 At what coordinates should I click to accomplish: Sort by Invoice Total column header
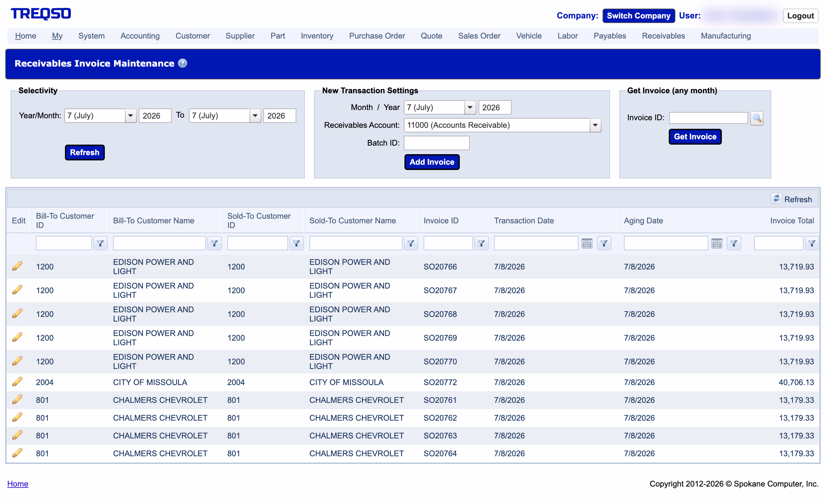(x=792, y=220)
